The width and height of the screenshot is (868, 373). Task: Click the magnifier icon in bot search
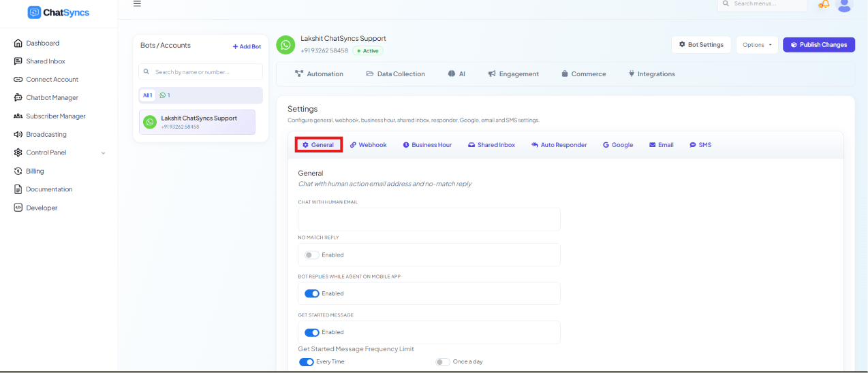(146, 71)
